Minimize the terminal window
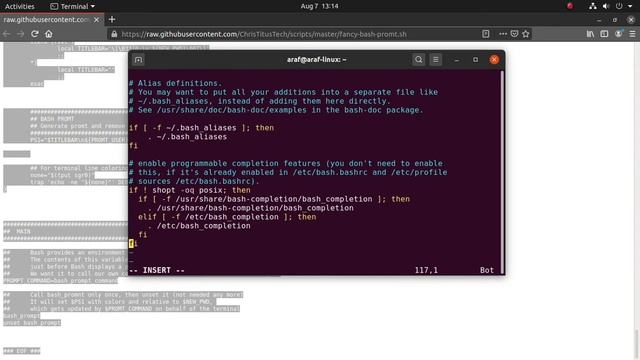 click(x=457, y=60)
